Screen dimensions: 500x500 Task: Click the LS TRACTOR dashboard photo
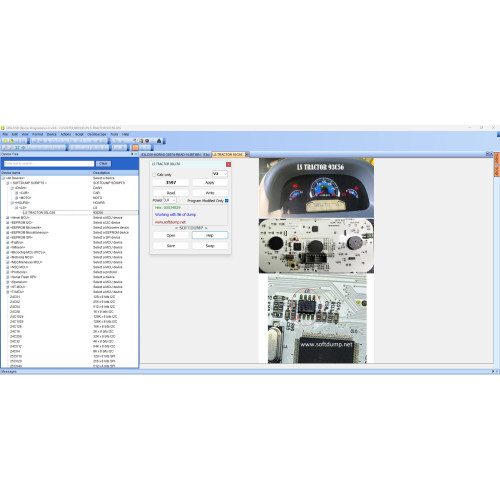point(316,188)
